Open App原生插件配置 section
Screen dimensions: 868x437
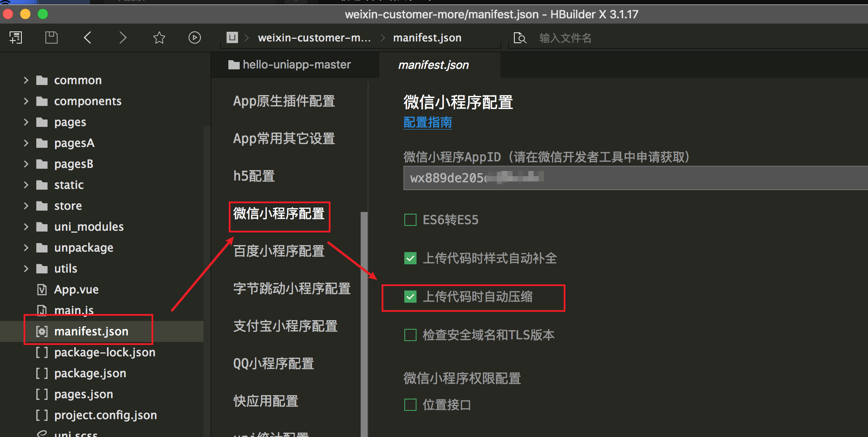point(284,101)
